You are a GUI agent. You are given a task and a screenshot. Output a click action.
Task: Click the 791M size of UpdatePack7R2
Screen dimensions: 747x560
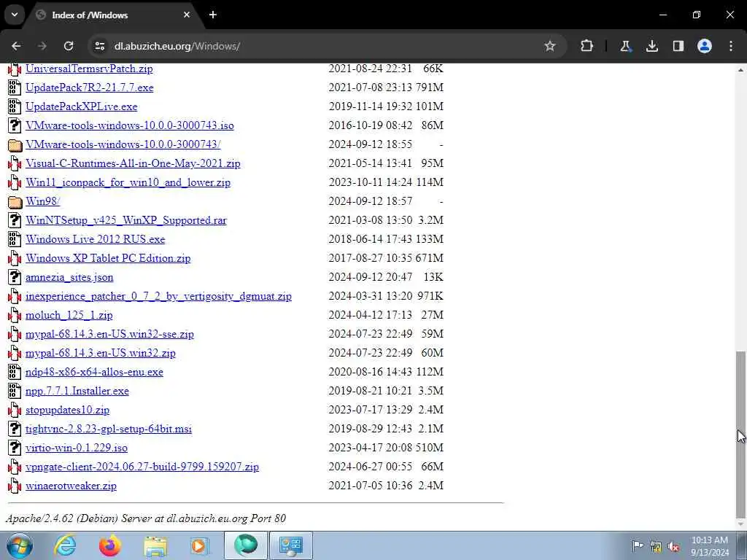pyautogui.click(x=429, y=87)
